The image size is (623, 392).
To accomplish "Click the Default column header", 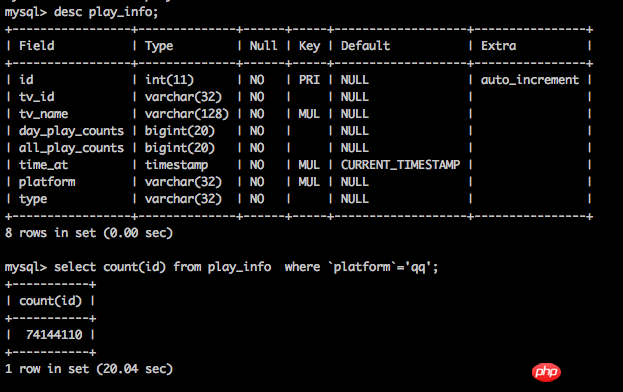I will pos(366,46).
